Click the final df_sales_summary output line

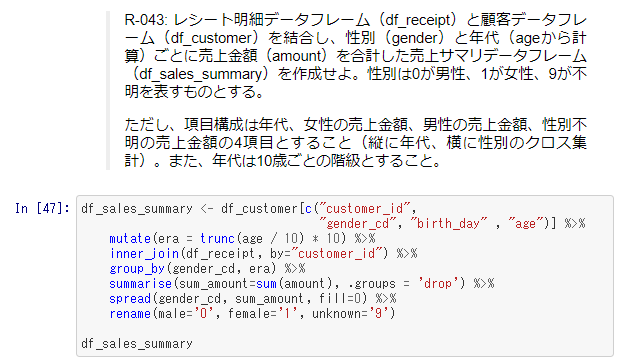(137, 344)
